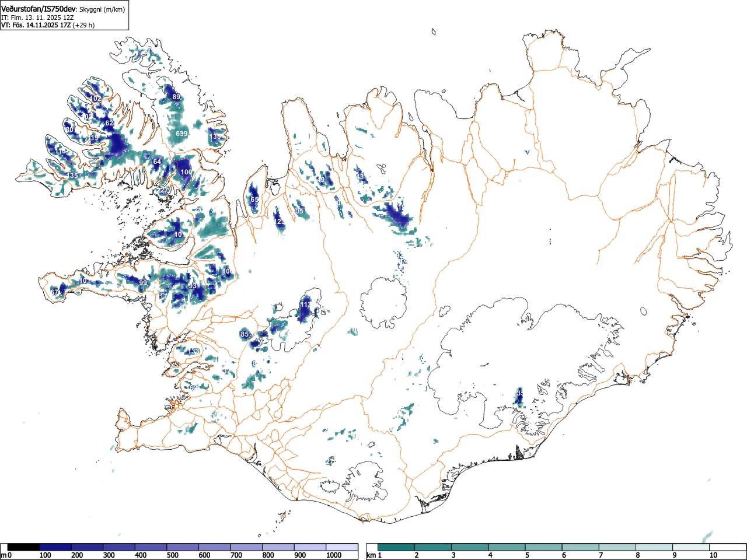Image resolution: width=747 pixels, height=560 pixels.
Task: Click the '135' value on the western peninsula
Action: tap(72, 176)
